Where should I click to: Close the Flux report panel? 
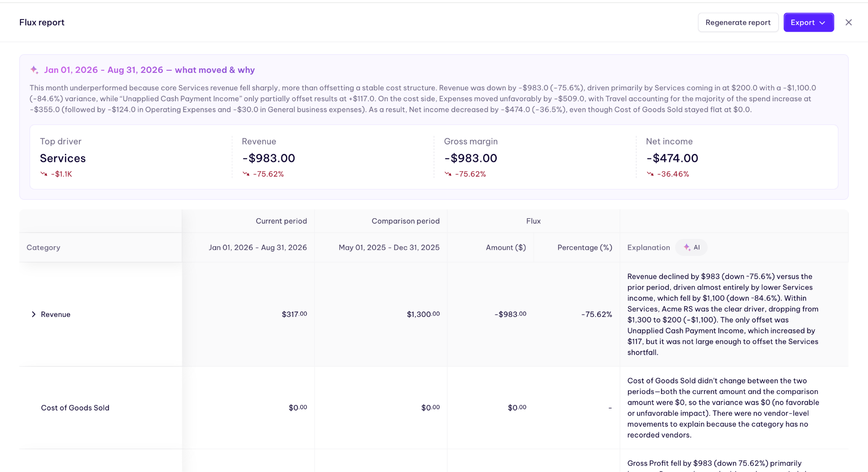pos(848,22)
